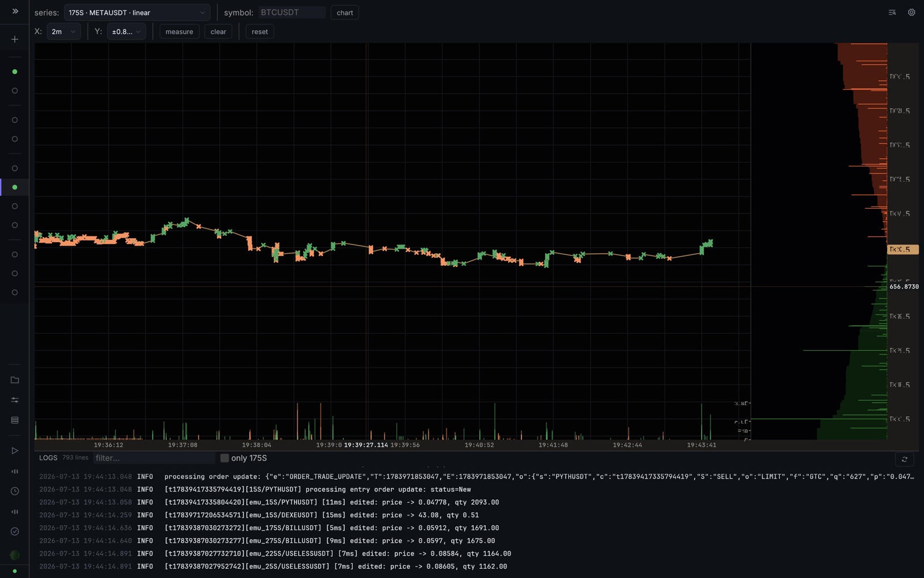The width and height of the screenshot is (924, 578).
Task: Click the circled checkmark icon in sidebar
Action: coord(15,531)
